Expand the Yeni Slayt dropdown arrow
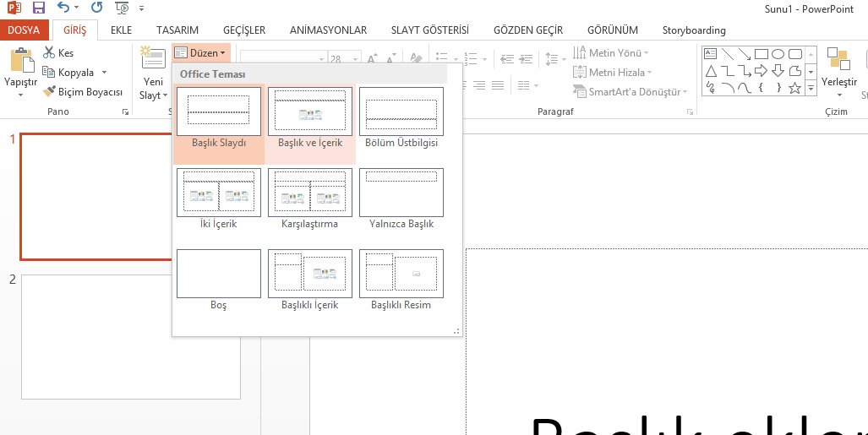 tap(165, 95)
